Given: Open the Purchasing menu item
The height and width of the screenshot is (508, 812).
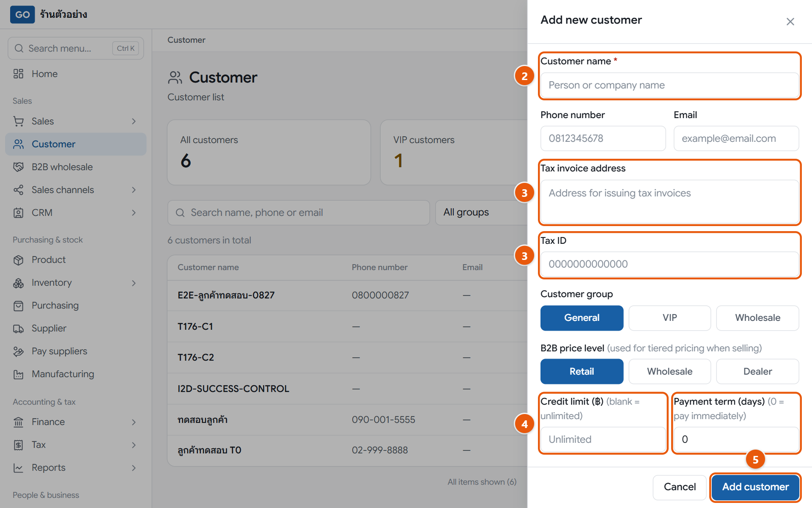Looking at the screenshot, I should (x=76, y=306).
